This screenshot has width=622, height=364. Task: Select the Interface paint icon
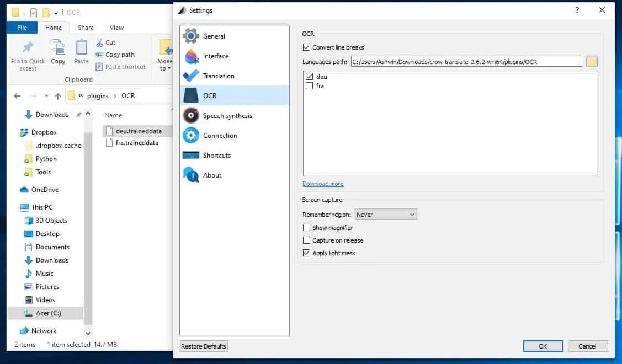[191, 56]
